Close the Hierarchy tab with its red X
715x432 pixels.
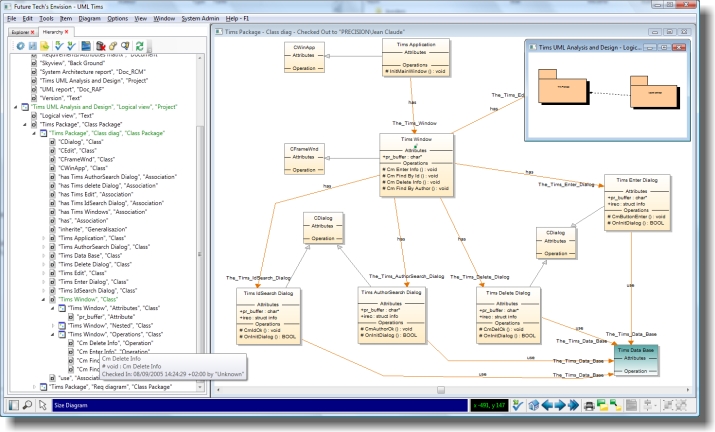point(67,32)
